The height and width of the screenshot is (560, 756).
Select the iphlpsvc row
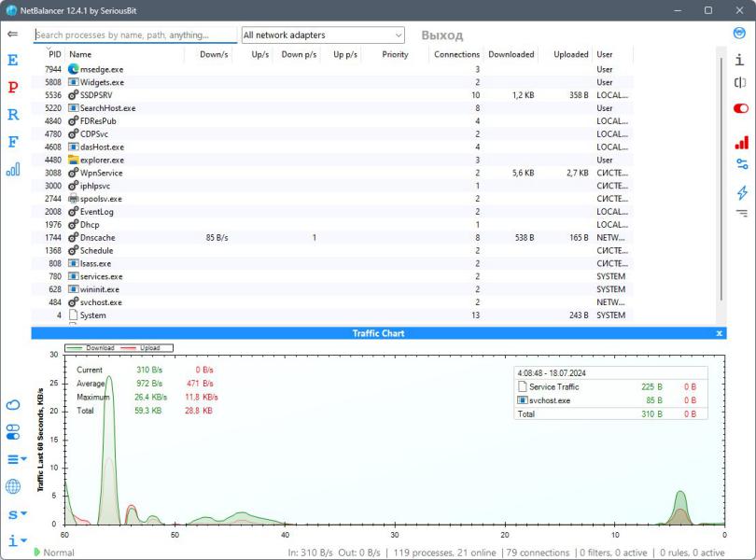tap(332, 186)
